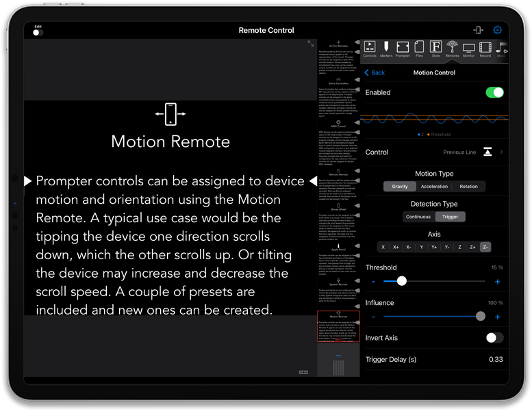532x411 pixels.
Task: Go Back from Motion Control
Action: click(375, 72)
